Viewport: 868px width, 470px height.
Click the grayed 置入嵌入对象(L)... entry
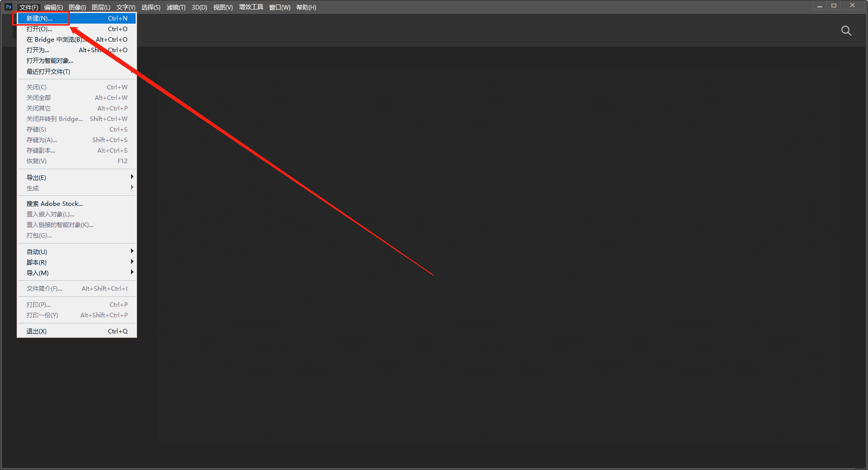pos(77,214)
